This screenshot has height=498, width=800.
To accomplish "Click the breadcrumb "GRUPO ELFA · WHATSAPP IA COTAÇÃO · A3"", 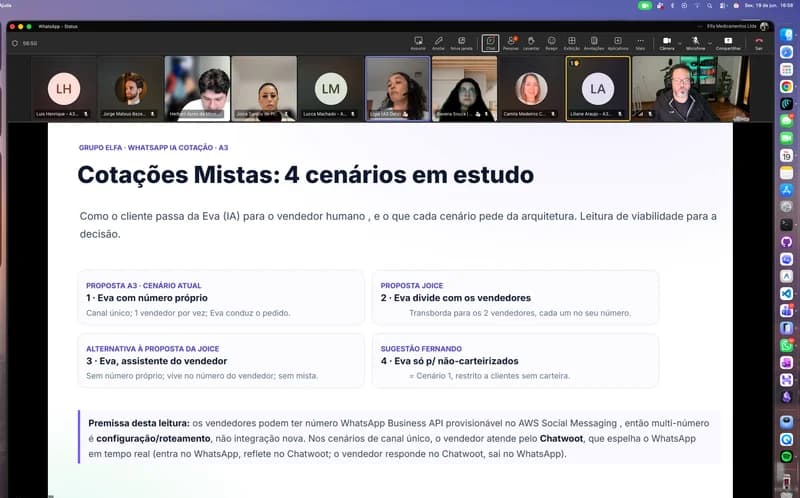I will (x=153, y=147).
